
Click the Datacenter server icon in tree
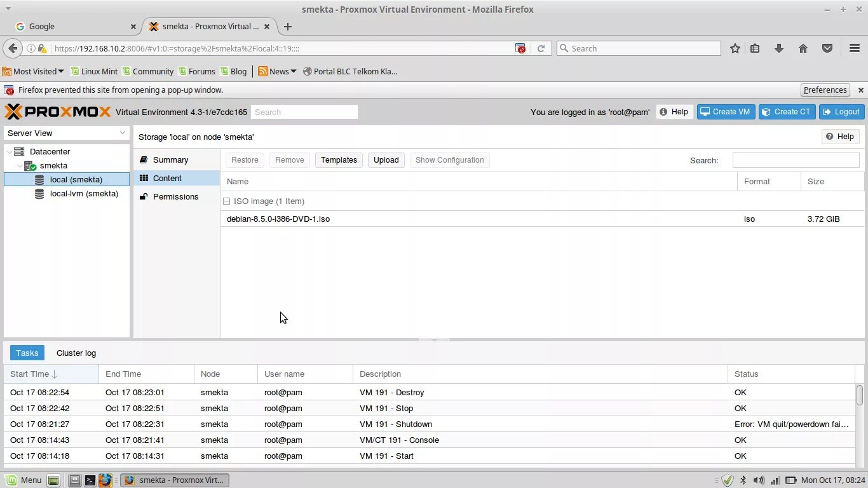pos(19,152)
